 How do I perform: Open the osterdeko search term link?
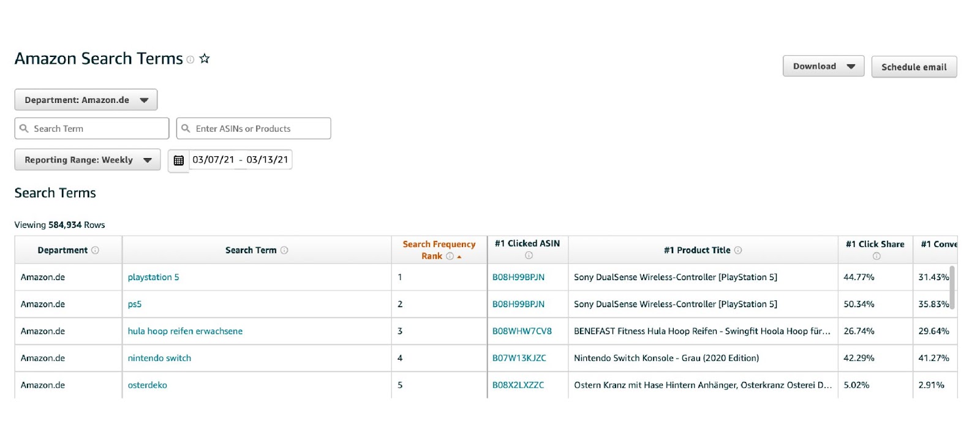(x=148, y=385)
